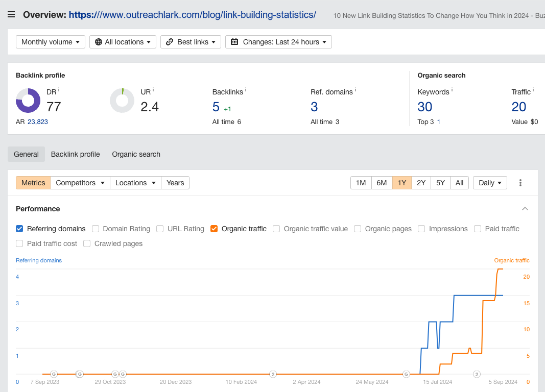Open the outreachlark.com URL link
This screenshot has height=392, width=545.
(193, 15)
